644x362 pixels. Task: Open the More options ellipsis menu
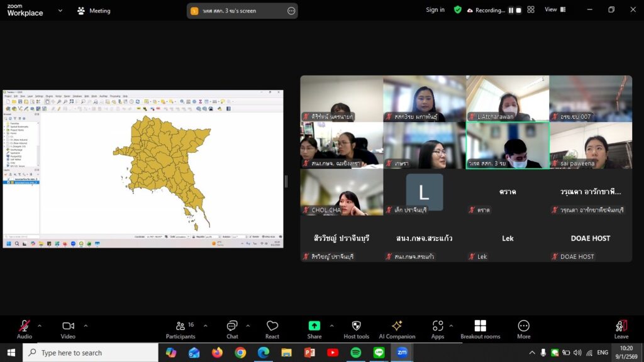pyautogui.click(x=523, y=329)
